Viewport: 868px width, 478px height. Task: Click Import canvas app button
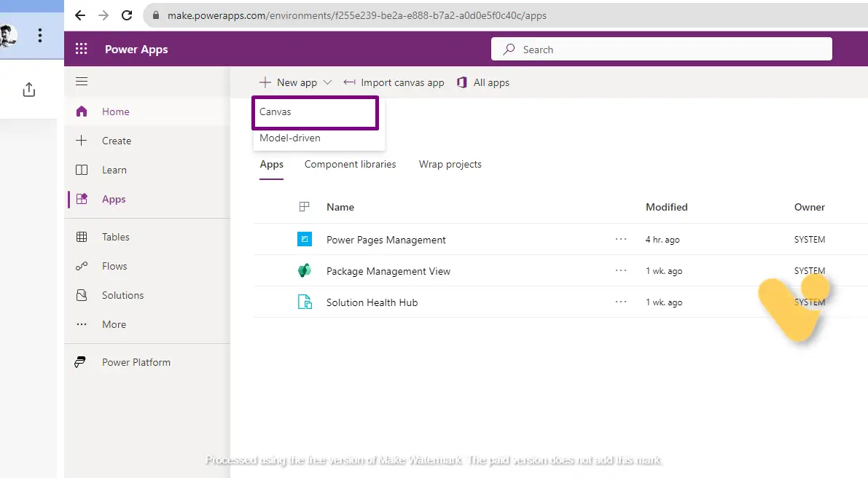pyautogui.click(x=394, y=82)
